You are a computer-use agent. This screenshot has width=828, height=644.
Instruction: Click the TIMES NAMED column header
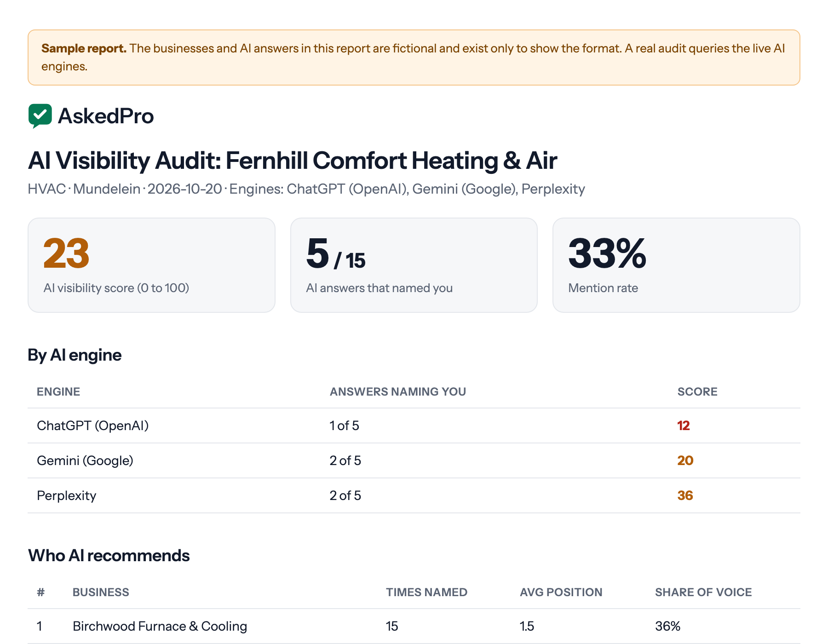tap(426, 592)
